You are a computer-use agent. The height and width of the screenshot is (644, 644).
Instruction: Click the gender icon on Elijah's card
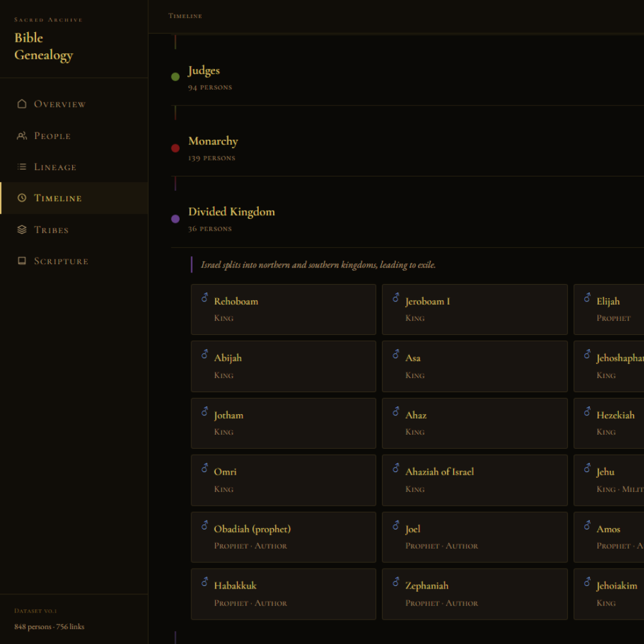point(587,298)
